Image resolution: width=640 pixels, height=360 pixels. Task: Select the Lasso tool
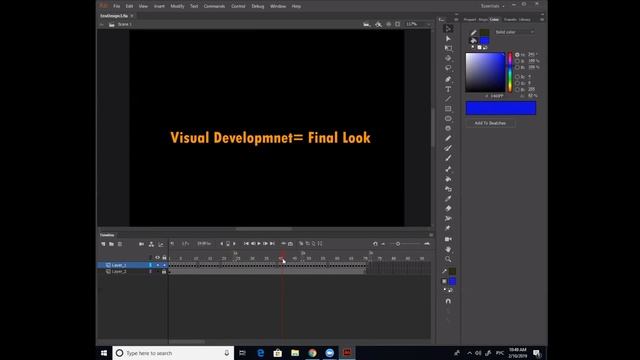pos(448,68)
